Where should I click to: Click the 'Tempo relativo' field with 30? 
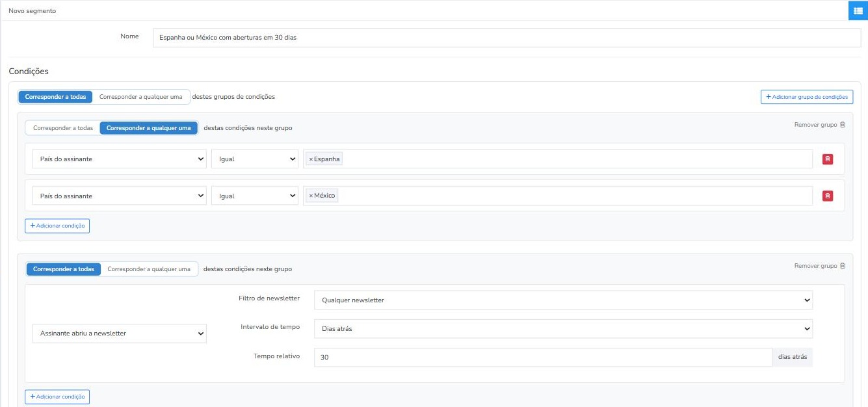(543, 358)
